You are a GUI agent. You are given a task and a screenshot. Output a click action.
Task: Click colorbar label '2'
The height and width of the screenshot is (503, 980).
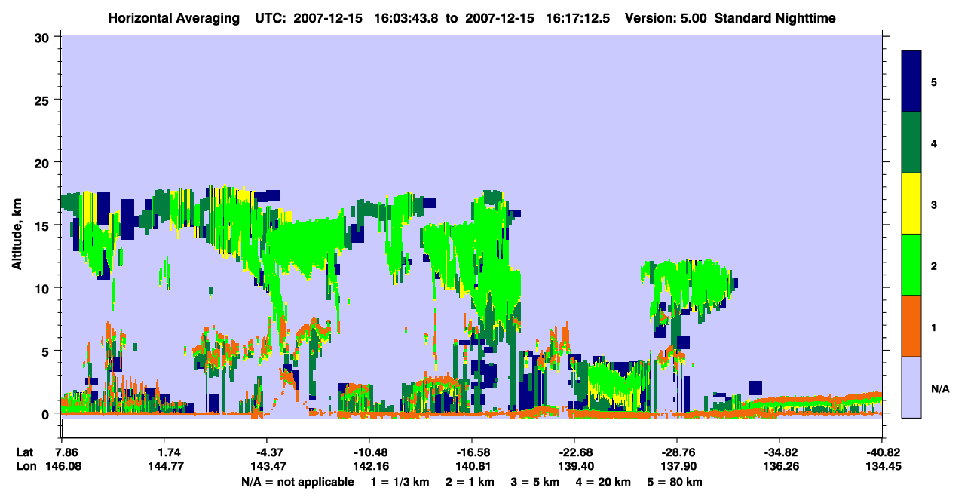tap(934, 266)
